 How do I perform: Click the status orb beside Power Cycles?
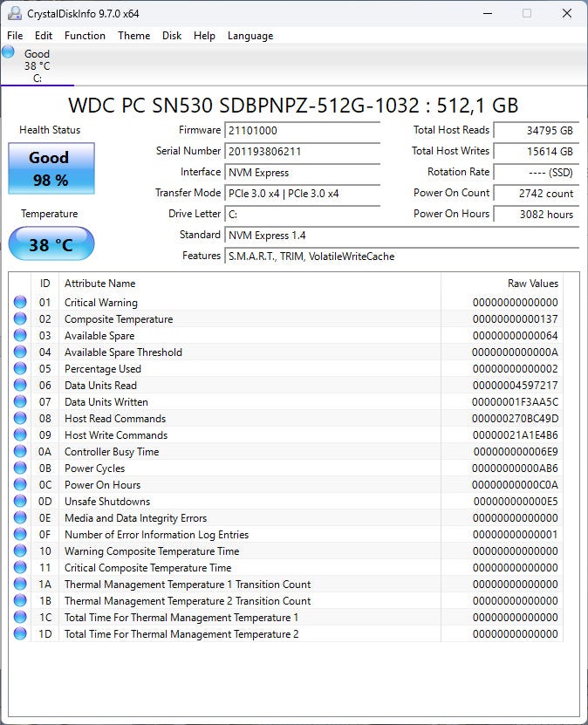point(20,469)
